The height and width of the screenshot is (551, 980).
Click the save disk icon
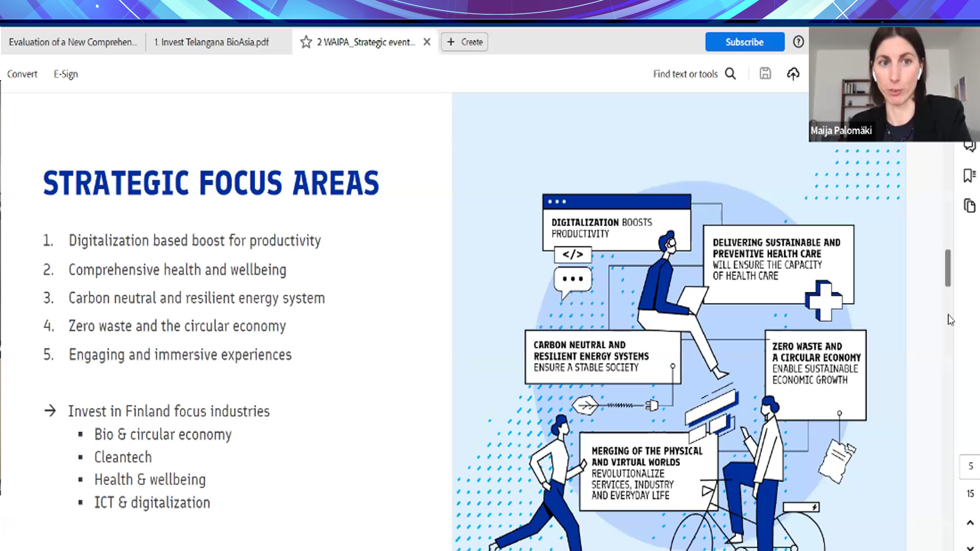point(765,74)
